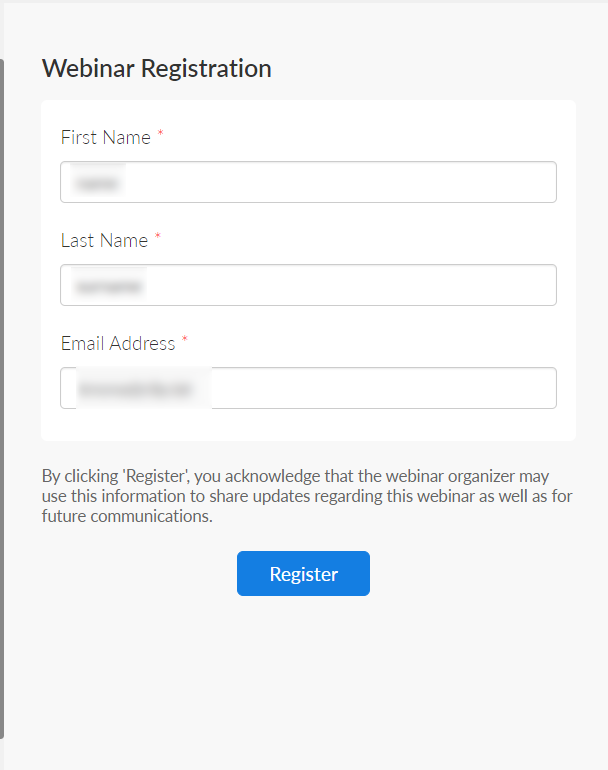Click the red asterisk beside Email Address
This screenshot has height=770, width=608.
click(x=185, y=339)
